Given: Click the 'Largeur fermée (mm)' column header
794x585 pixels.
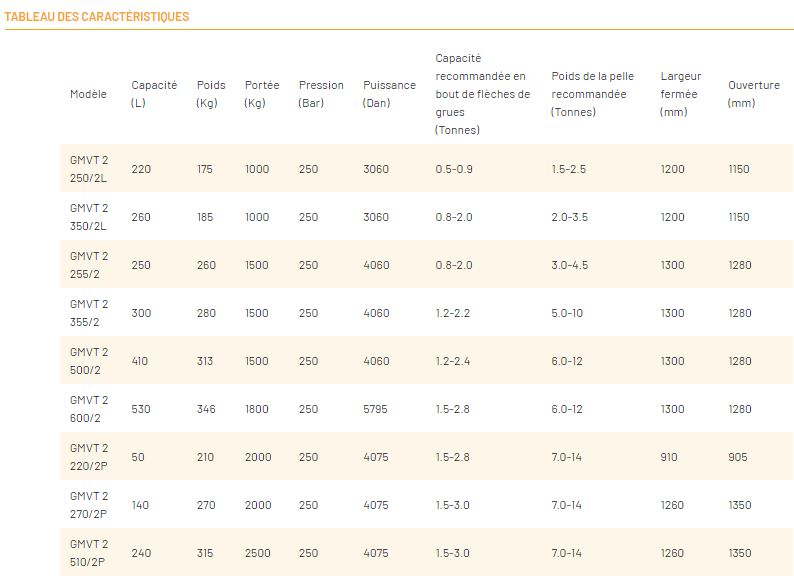Looking at the screenshot, I should point(681,94).
